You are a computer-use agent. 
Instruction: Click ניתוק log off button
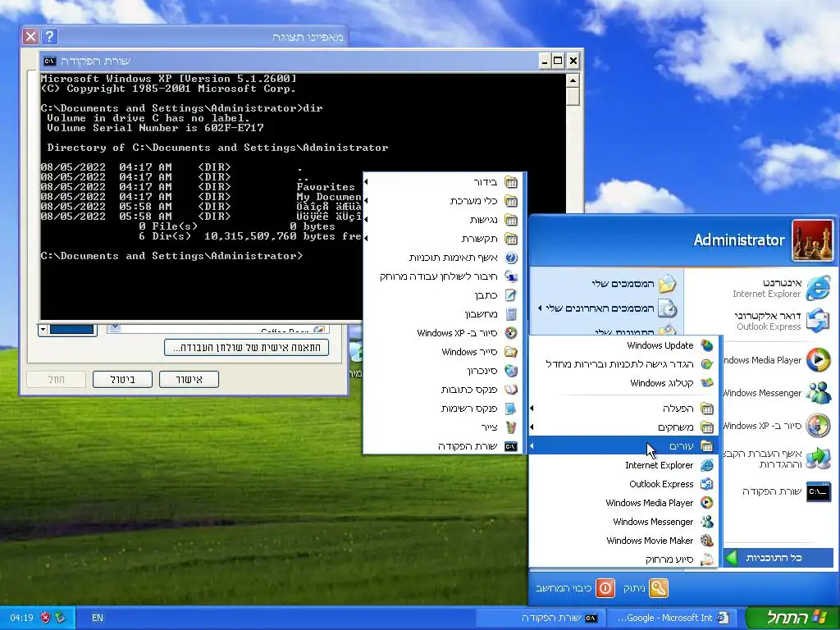[646, 588]
